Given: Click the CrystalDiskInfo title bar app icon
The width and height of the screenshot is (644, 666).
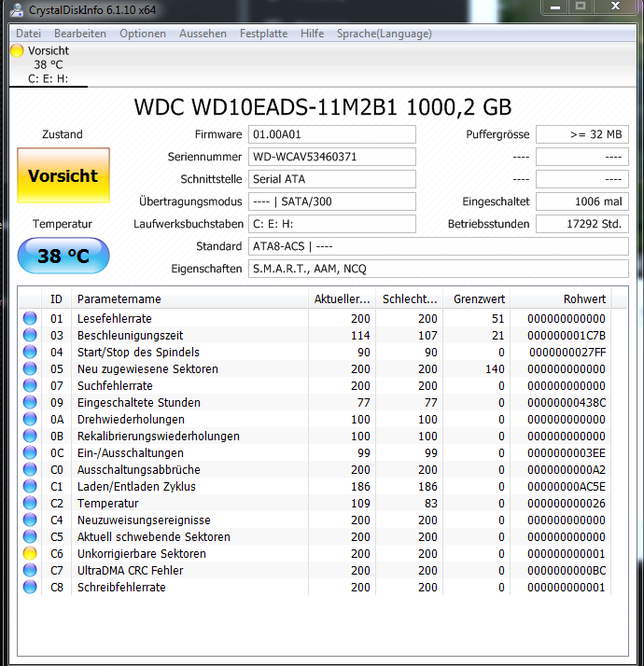Looking at the screenshot, I should click(x=17, y=9).
